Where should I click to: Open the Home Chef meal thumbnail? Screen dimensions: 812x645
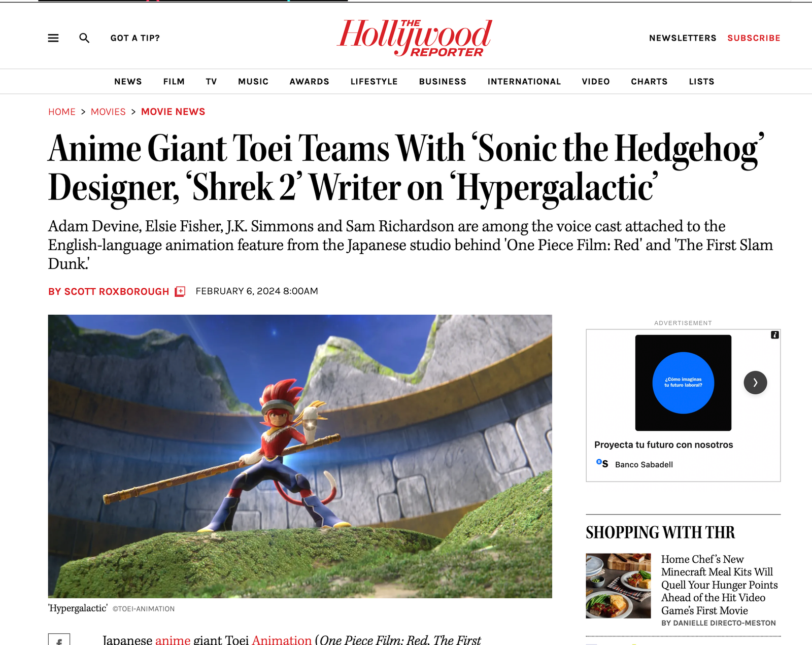tap(618, 586)
